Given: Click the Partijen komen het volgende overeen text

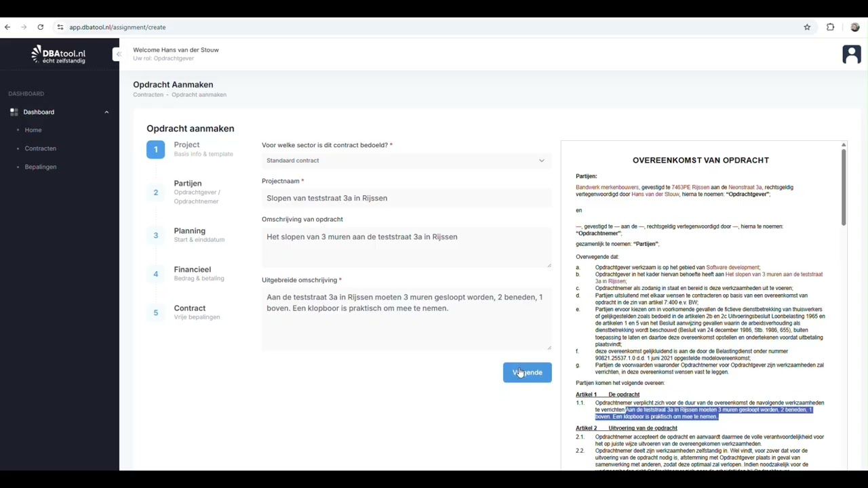Looking at the screenshot, I should click(x=620, y=383).
